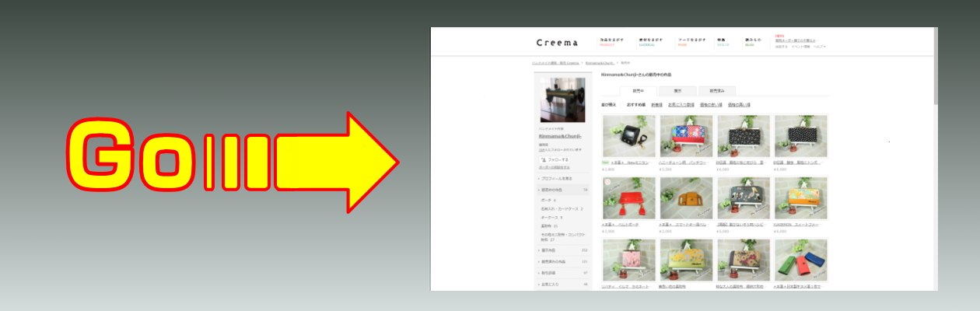Open the green, red, blue cases thumbnail

click(x=801, y=260)
